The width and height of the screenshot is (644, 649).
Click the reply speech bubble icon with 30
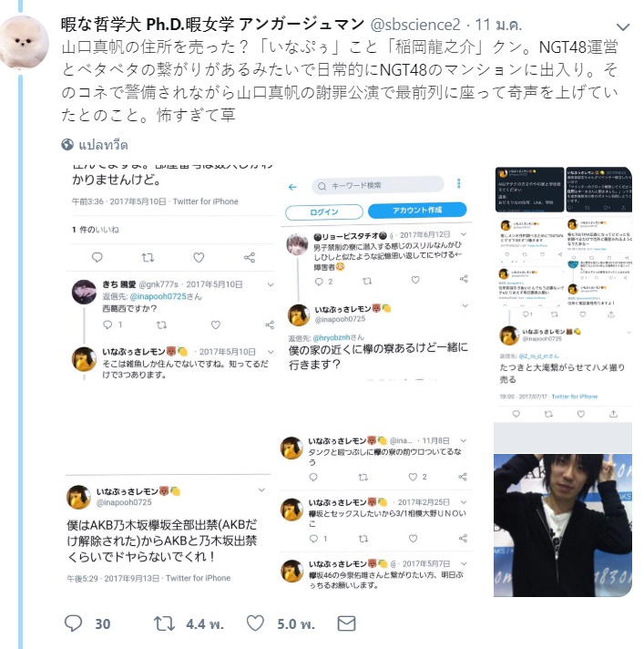(x=73, y=623)
